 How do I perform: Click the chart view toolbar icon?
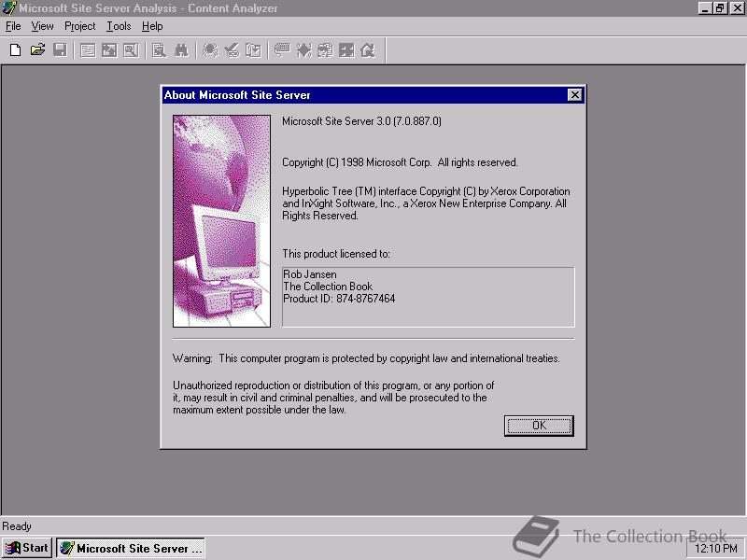click(x=109, y=50)
